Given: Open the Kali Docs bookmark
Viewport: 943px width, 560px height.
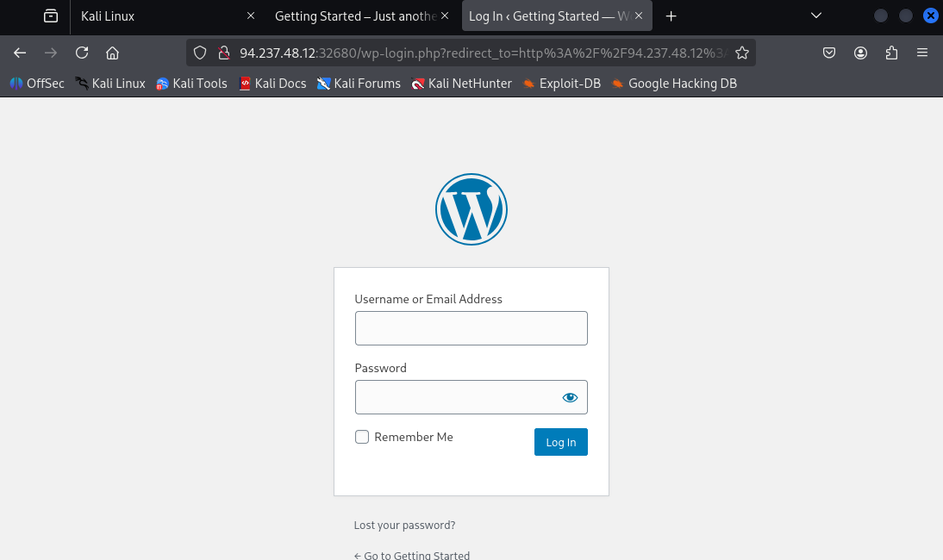Looking at the screenshot, I should (272, 84).
